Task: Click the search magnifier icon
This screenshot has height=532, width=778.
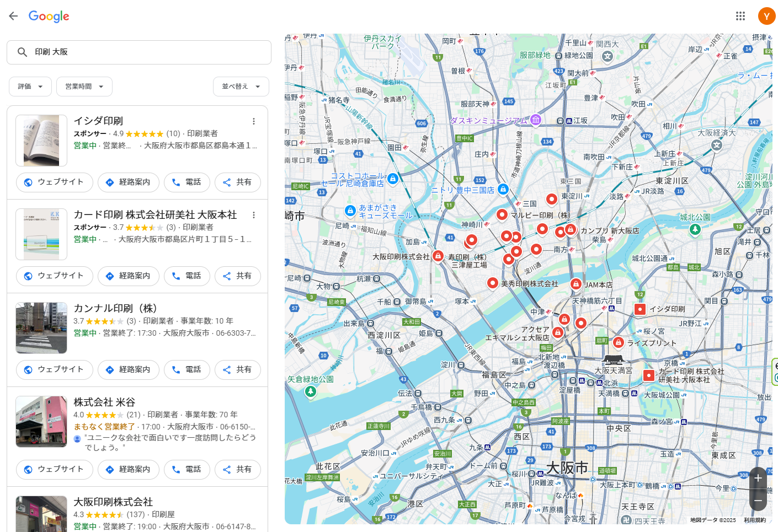Action: [22, 52]
